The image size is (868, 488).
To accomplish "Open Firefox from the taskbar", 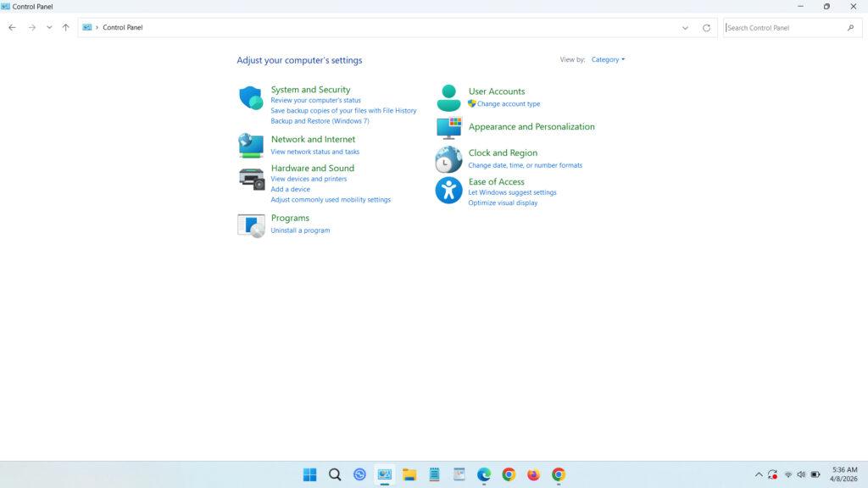I will coord(533,475).
